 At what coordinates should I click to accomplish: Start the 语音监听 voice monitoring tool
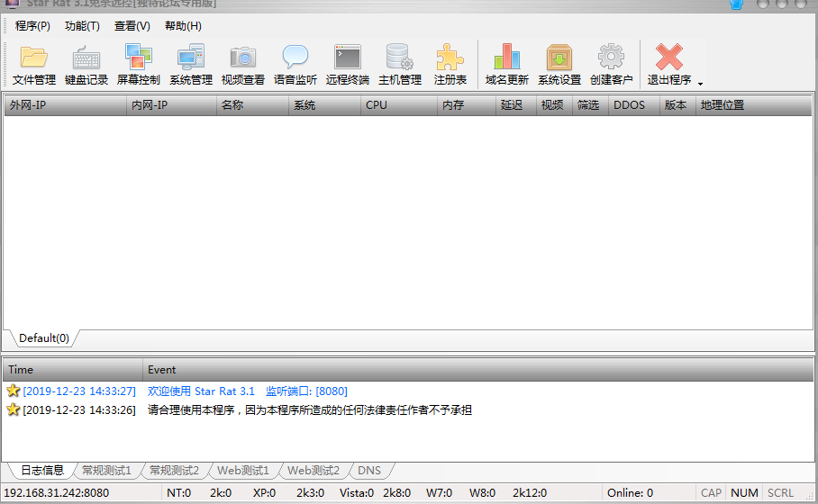(295, 65)
